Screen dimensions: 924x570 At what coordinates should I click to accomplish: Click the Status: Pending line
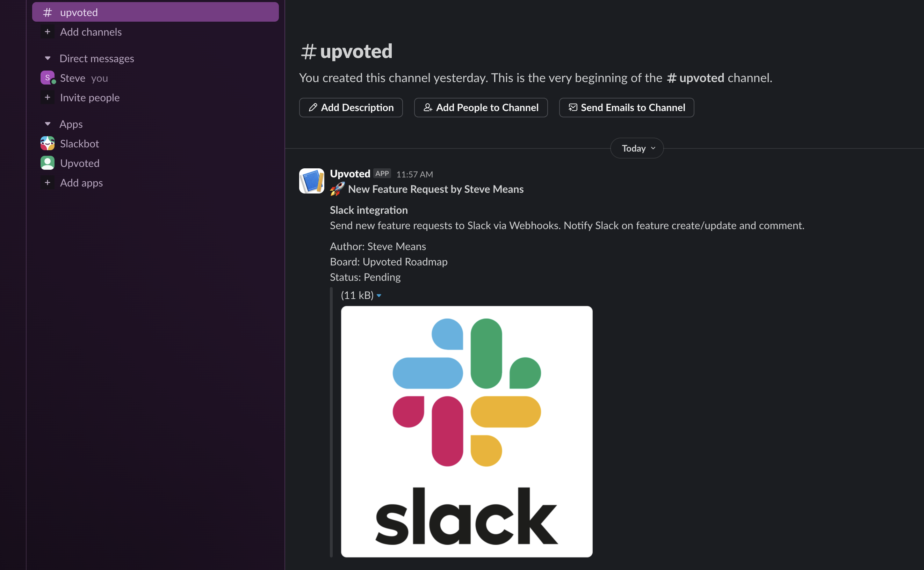[x=365, y=277]
